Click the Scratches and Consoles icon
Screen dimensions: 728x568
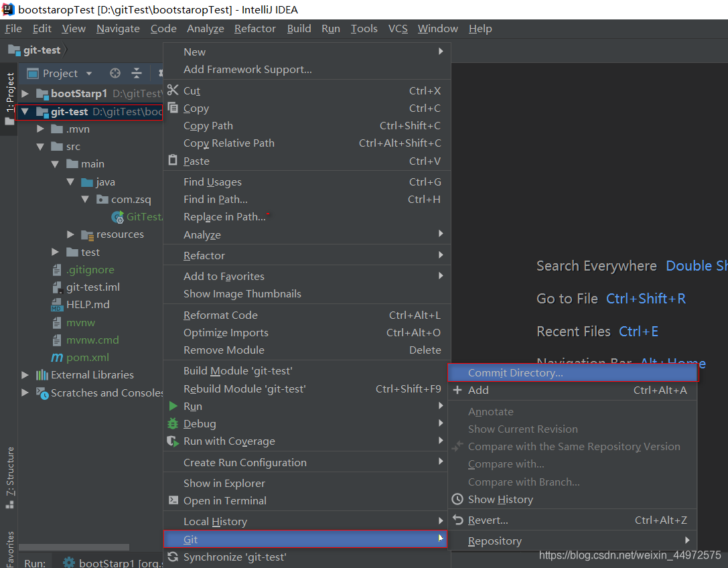click(x=42, y=393)
